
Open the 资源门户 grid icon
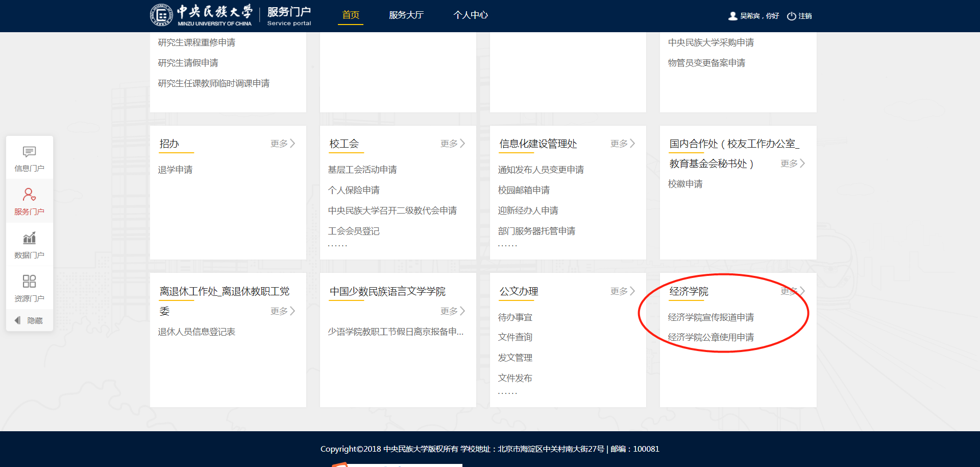pyautogui.click(x=29, y=282)
